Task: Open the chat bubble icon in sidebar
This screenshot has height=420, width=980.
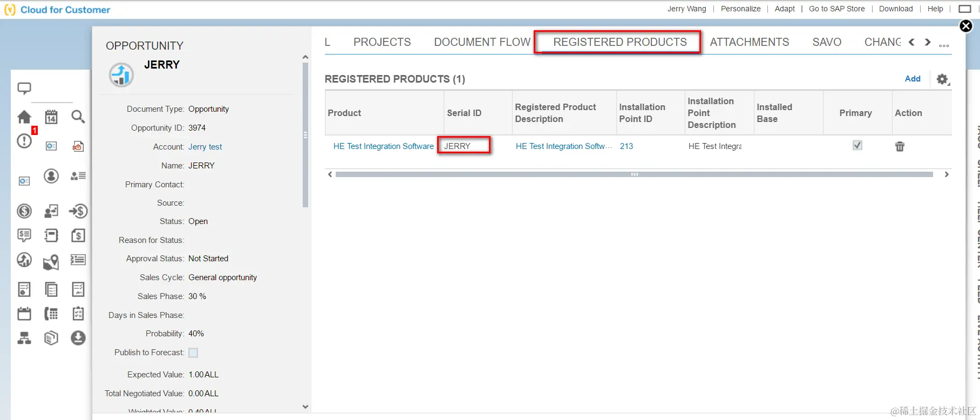Action: tap(24, 89)
